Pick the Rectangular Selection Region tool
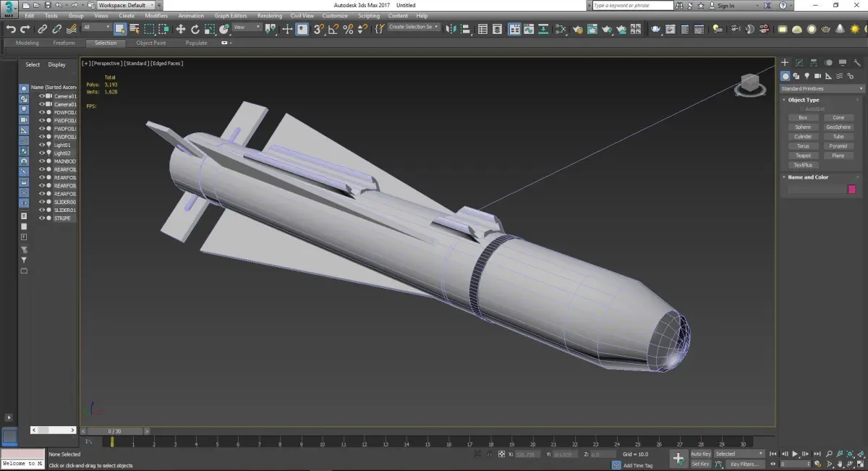The image size is (868, 471). coord(149,29)
